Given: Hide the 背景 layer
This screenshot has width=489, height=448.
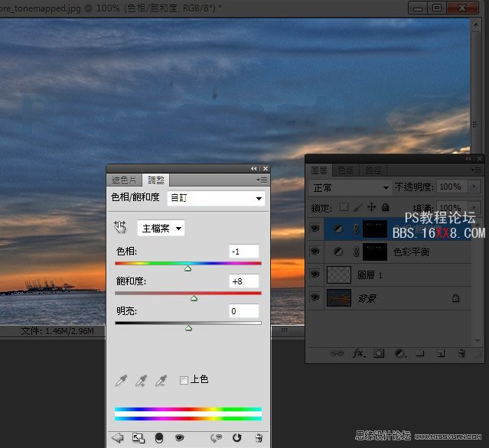Looking at the screenshot, I should pyautogui.click(x=315, y=297).
